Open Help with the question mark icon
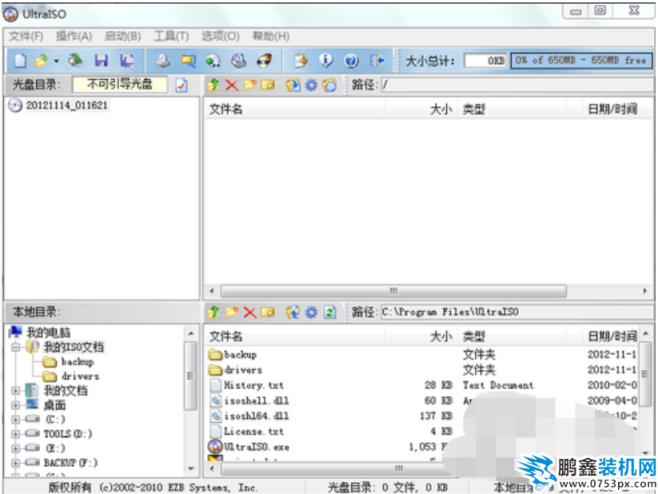Screen dimensions: 658x494 [351, 61]
